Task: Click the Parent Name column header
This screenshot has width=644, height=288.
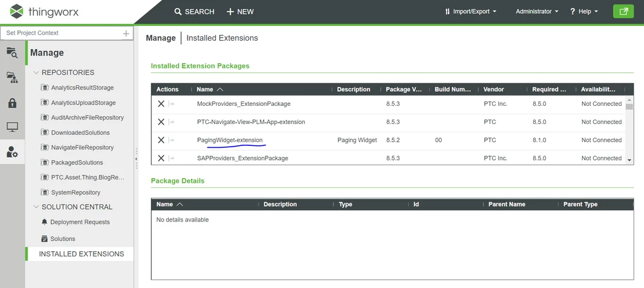Action: click(x=507, y=204)
